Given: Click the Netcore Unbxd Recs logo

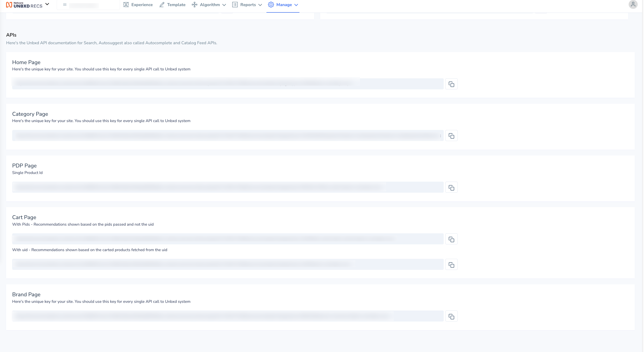Looking at the screenshot, I should click(24, 5).
